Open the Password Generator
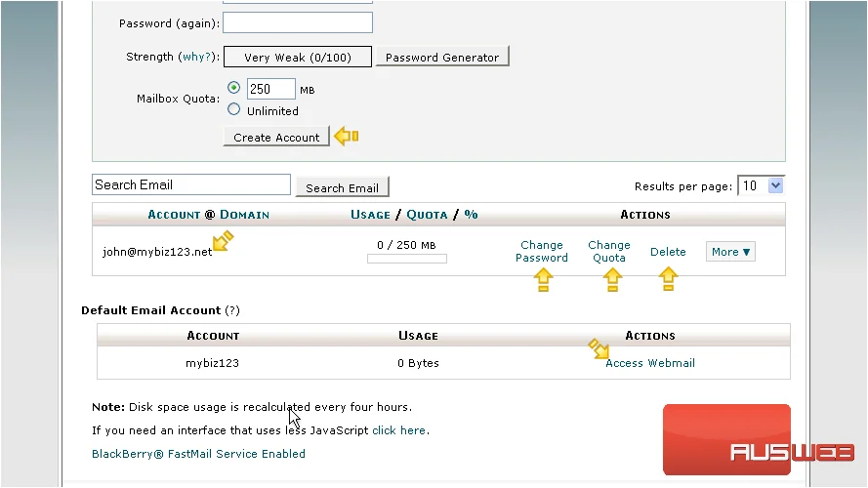868x488 pixels. tap(441, 57)
